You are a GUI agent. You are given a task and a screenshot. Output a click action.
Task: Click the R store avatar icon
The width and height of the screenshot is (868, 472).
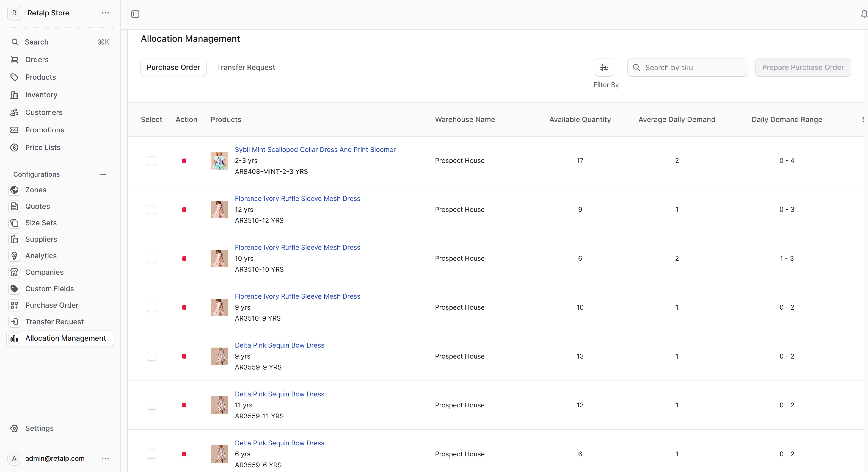[14, 13]
